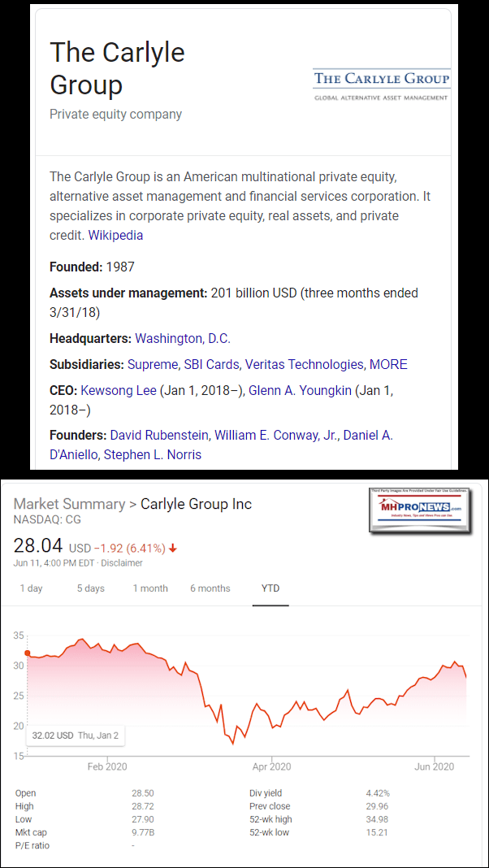Open Washington, D.C. headquarters link
This screenshot has height=868, width=489.
[183, 338]
